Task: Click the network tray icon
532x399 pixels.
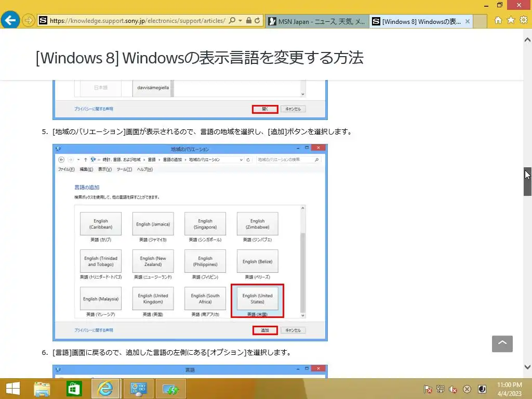Action: [441, 389]
